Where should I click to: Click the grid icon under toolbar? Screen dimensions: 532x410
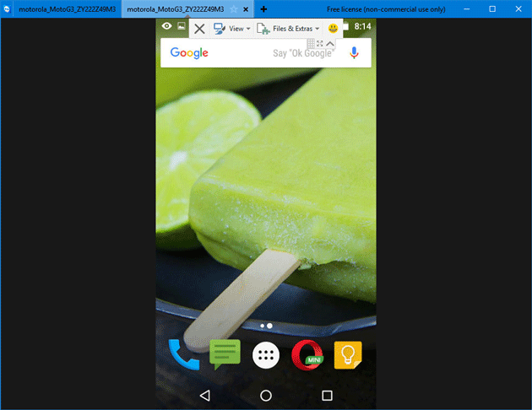(x=311, y=44)
